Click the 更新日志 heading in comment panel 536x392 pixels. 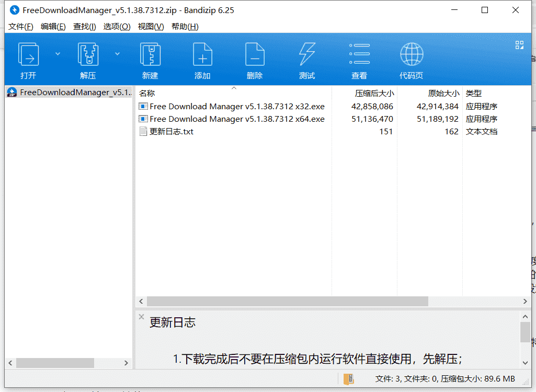tap(172, 322)
